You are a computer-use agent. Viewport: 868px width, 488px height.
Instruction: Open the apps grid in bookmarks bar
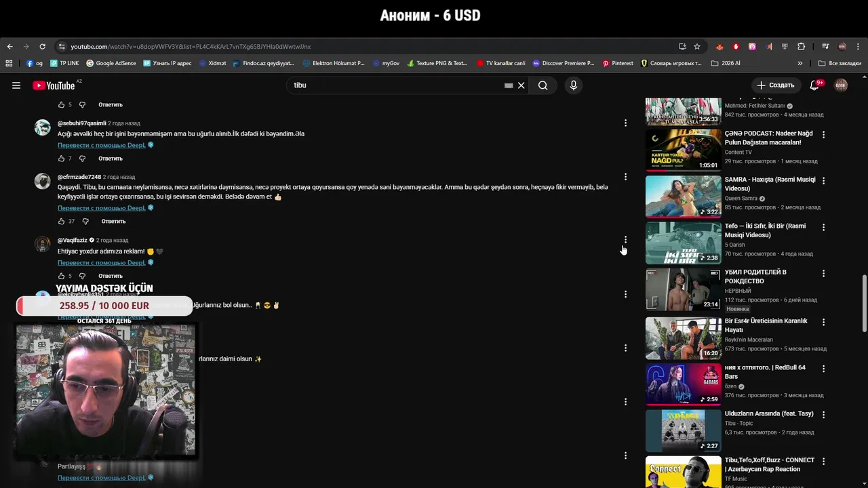coord(9,63)
